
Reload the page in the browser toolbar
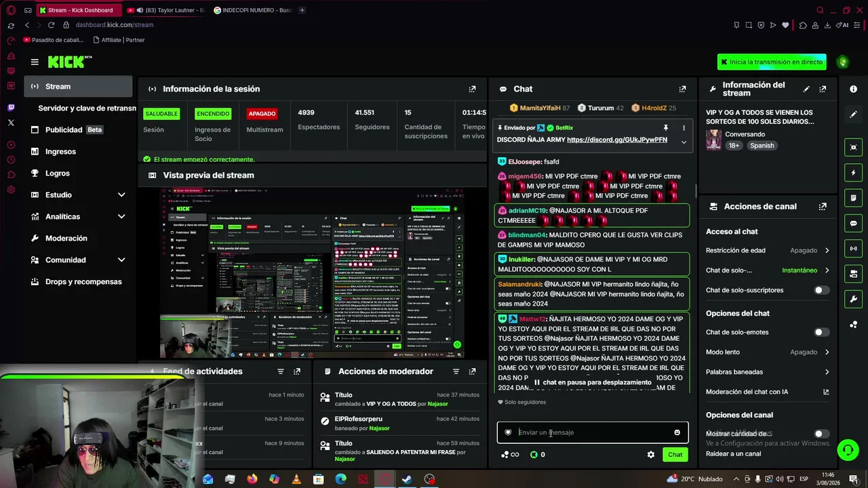(x=51, y=25)
